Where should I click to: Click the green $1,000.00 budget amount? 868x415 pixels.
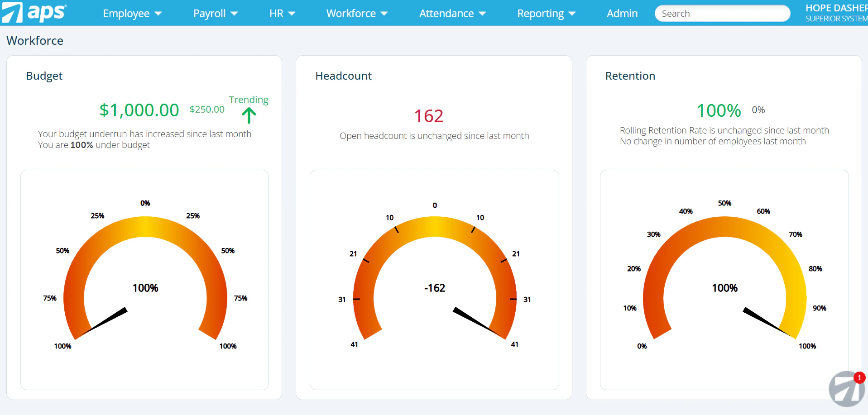click(139, 110)
